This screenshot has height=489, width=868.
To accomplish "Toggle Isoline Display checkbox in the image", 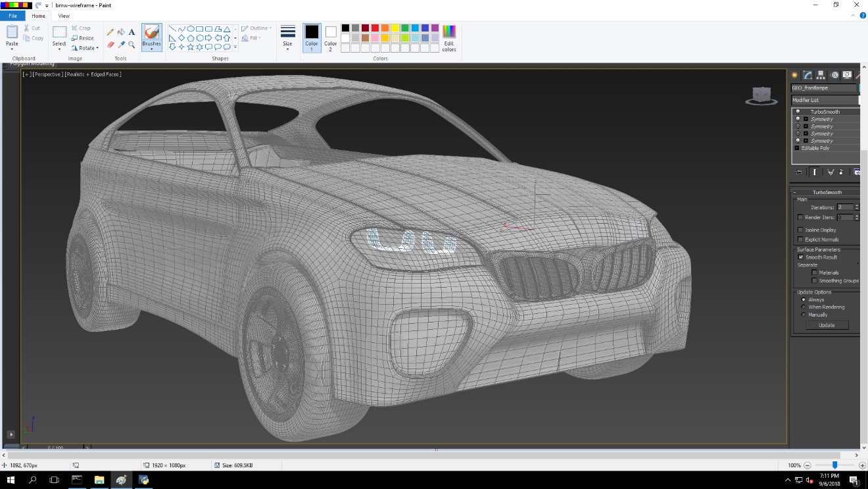I will tap(800, 230).
